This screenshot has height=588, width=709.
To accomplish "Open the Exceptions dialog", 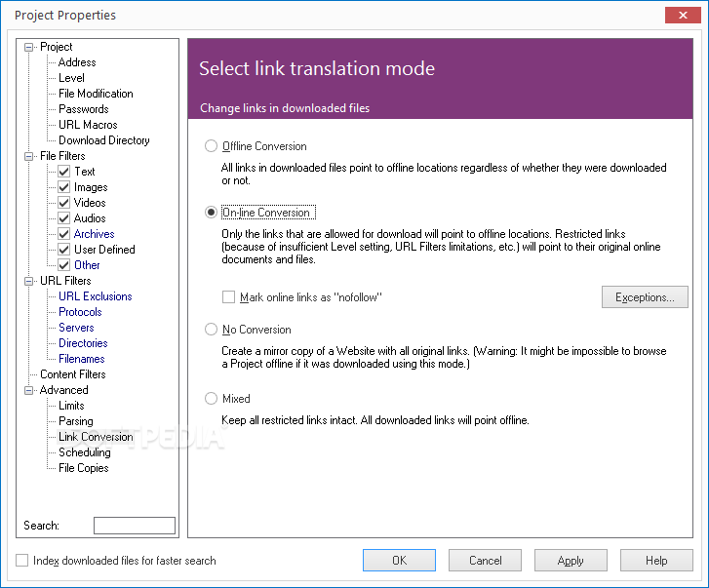I will (x=645, y=297).
